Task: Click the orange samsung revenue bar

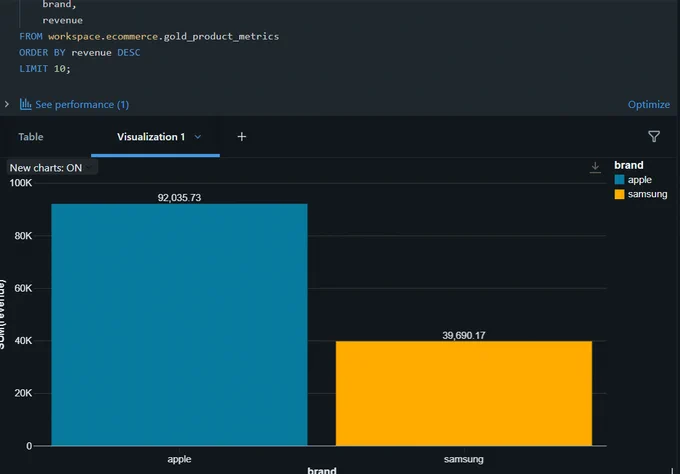Action: pyautogui.click(x=464, y=393)
